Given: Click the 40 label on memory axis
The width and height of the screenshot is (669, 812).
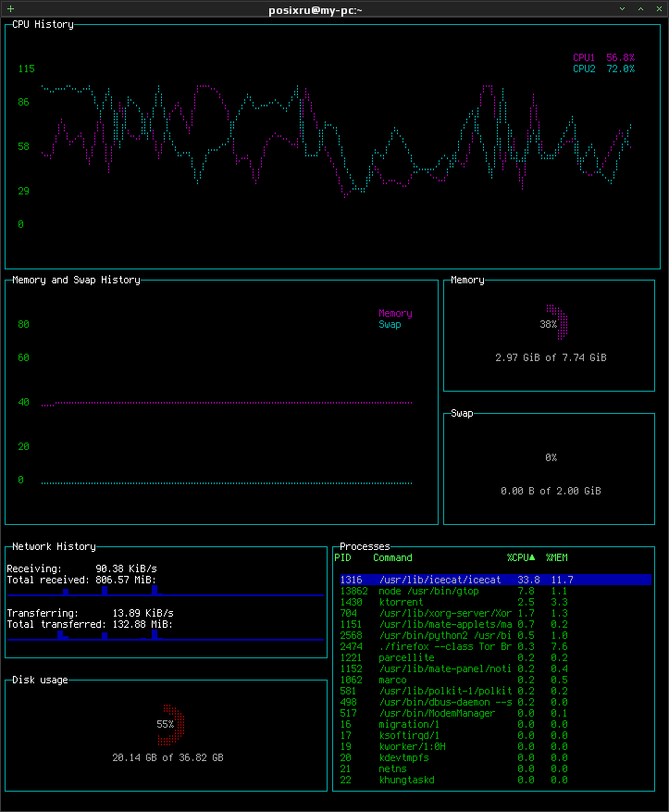Looking at the screenshot, I should coord(23,403).
